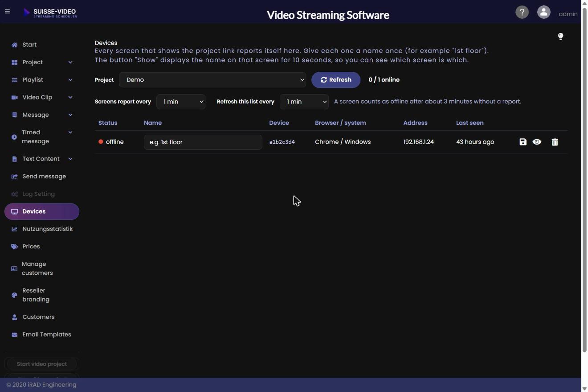Click the Last seen column header

(470, 123)
